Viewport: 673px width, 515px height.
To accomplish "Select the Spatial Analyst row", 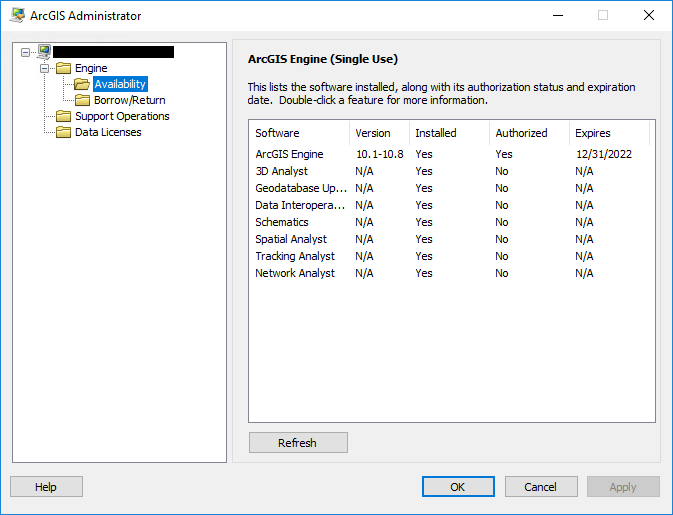I will point(452,239).
